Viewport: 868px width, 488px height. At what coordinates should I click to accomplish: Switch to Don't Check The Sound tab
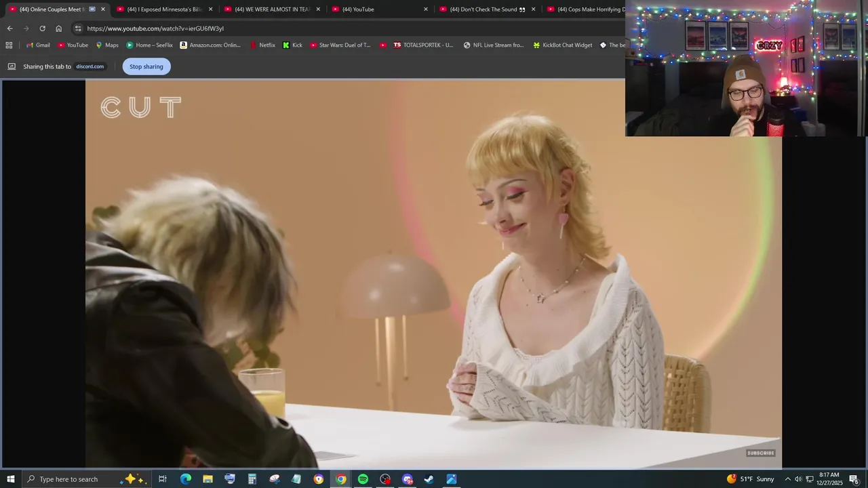point(487,9)
